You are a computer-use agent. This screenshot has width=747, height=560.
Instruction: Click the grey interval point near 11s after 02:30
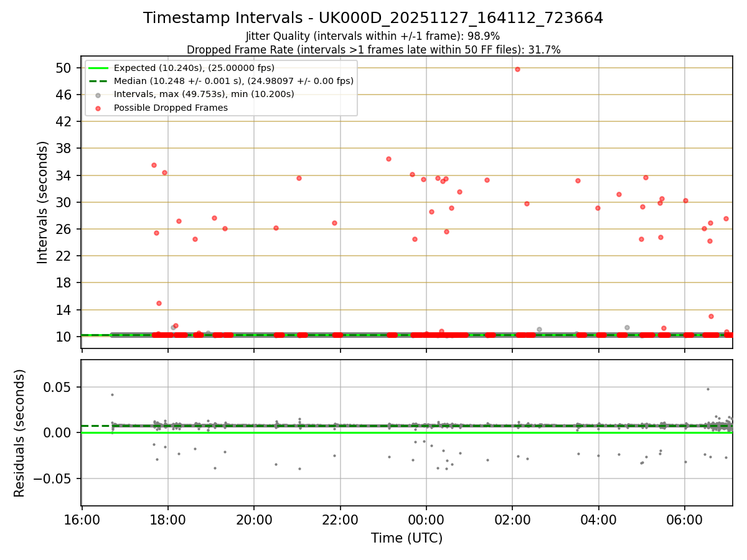click(539, 329)
